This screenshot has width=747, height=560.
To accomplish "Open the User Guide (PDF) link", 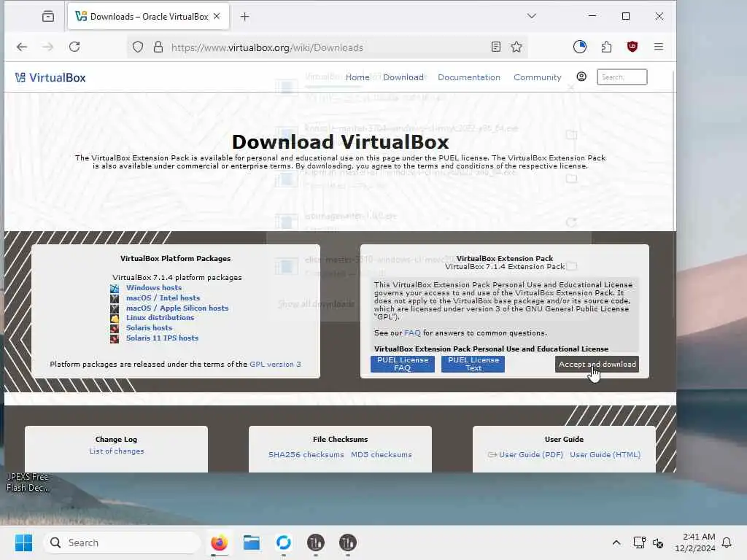I will [x=531, y=455].
